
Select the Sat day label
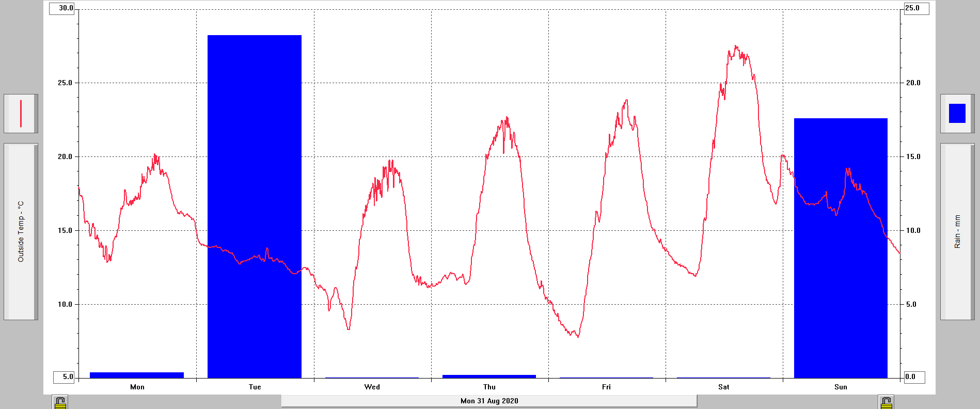pos(723,387)
